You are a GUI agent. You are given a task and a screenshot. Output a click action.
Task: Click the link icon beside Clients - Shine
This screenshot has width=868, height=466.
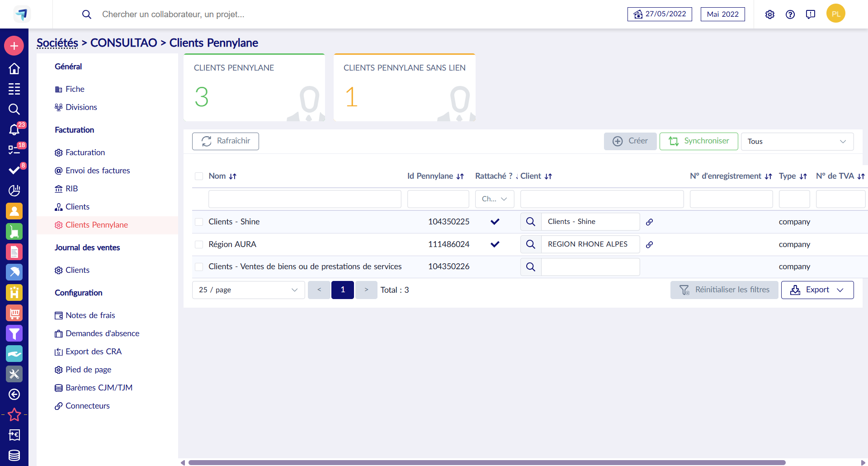click(x=649, y=222)
